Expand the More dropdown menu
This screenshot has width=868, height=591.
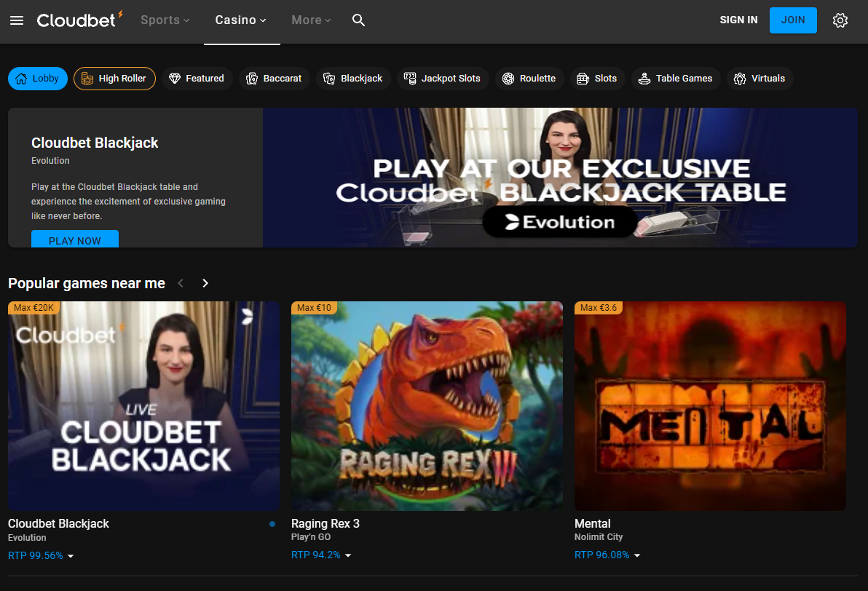(x=311, y=20)
